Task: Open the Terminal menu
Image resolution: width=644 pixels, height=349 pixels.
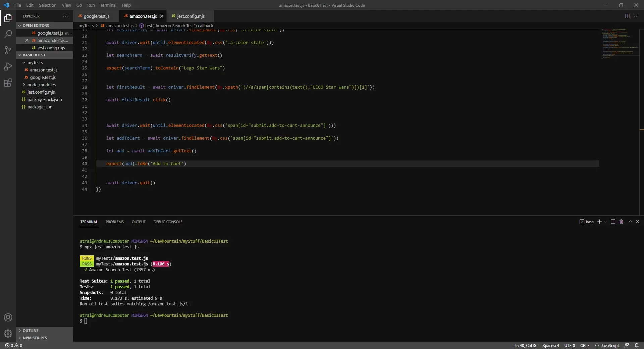Action: [x=108, y=5]
